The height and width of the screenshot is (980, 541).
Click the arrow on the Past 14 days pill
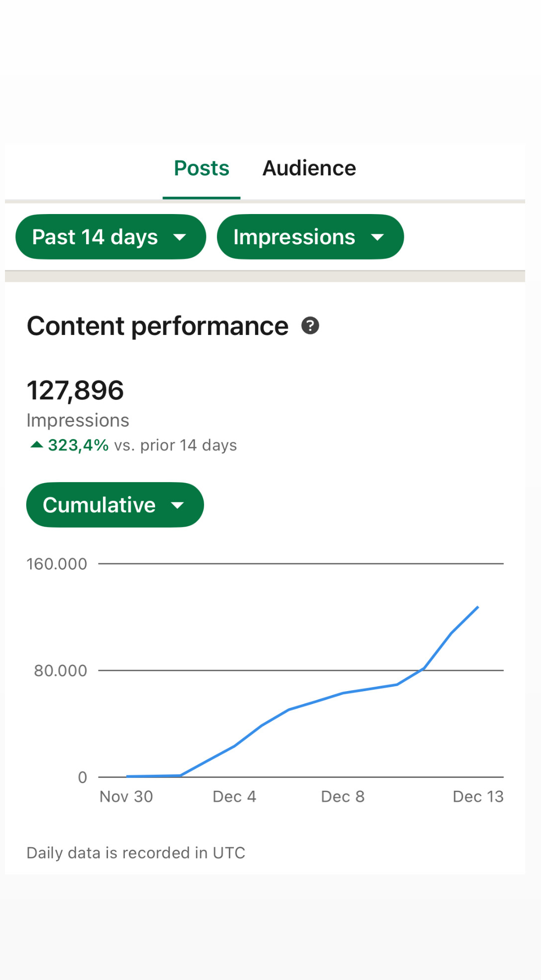(179, 237)
